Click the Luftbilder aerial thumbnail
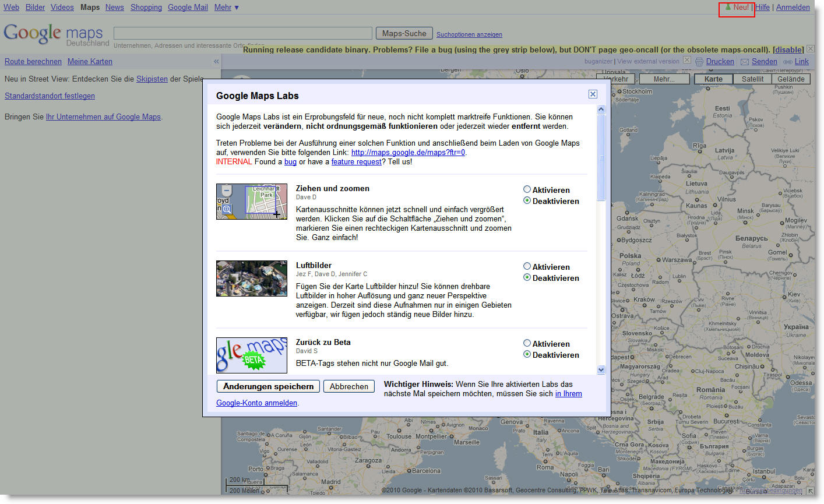824x504 pixels. [x=252, y=279]
